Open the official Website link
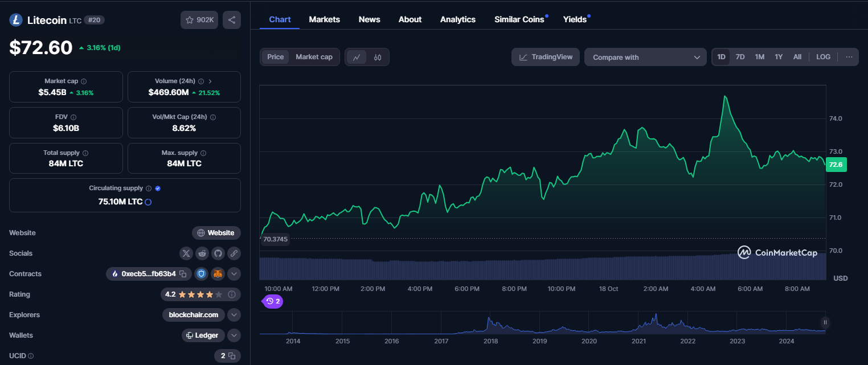Image resolution: width=868 pixels, height=365 pixels. pos(216,233)
